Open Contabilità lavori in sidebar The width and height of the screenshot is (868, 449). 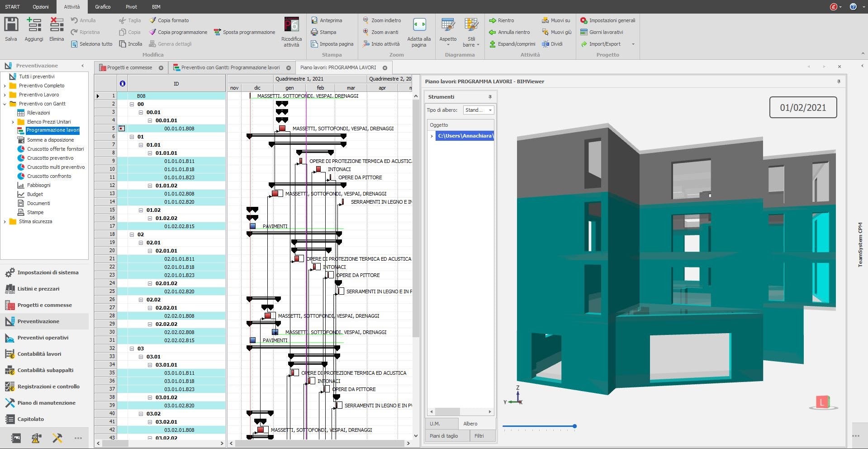coord(39,354)
